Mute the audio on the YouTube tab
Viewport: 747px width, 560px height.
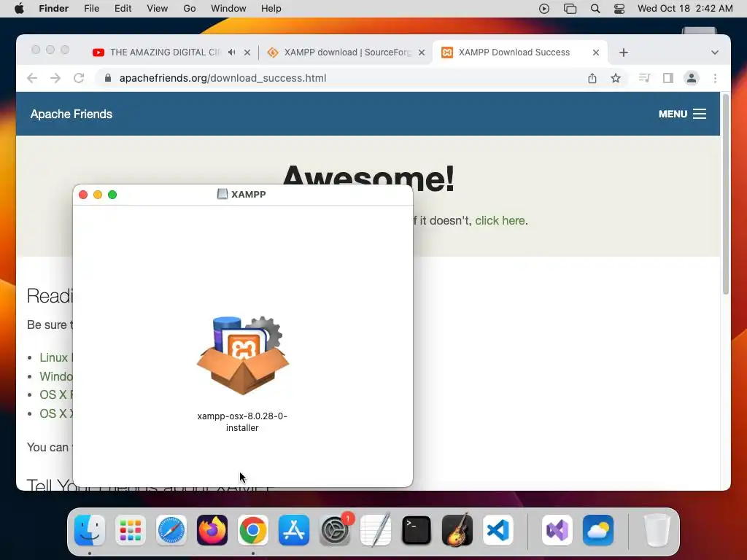click(231, 52)
